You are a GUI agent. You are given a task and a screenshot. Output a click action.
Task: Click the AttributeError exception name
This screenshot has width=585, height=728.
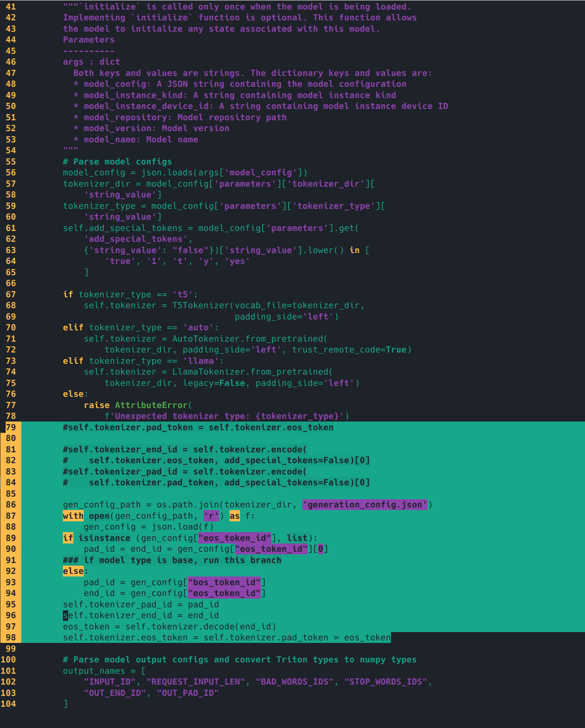[151, 405]
